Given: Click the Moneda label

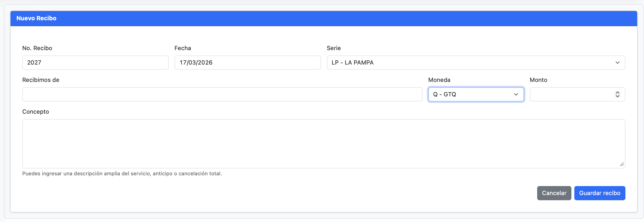Looking at the screenshot, I should pos(439,80).
